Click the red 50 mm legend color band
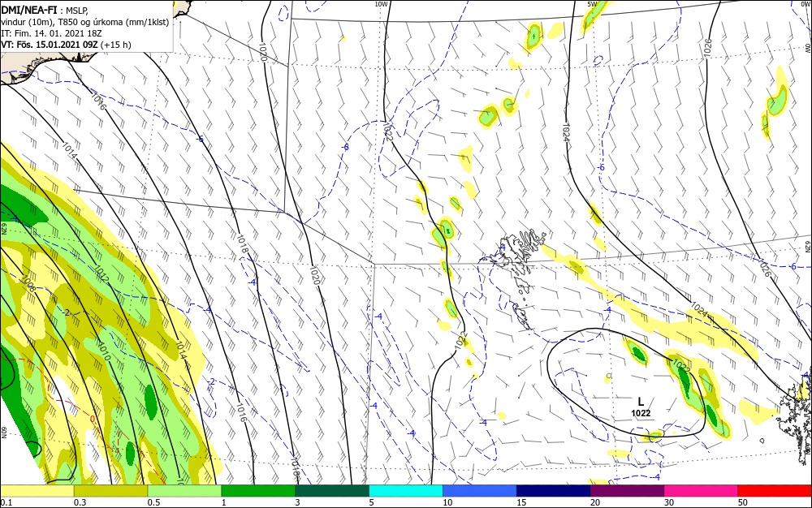 coord(775,491)
